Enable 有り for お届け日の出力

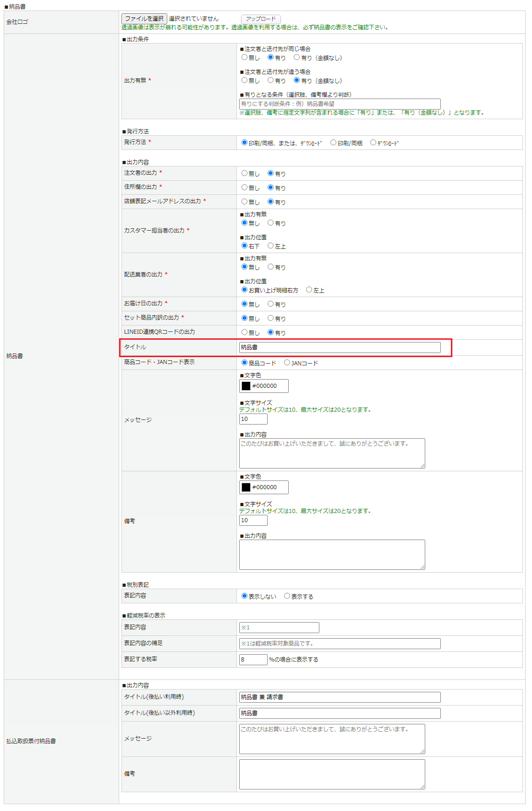coord(271,304)
